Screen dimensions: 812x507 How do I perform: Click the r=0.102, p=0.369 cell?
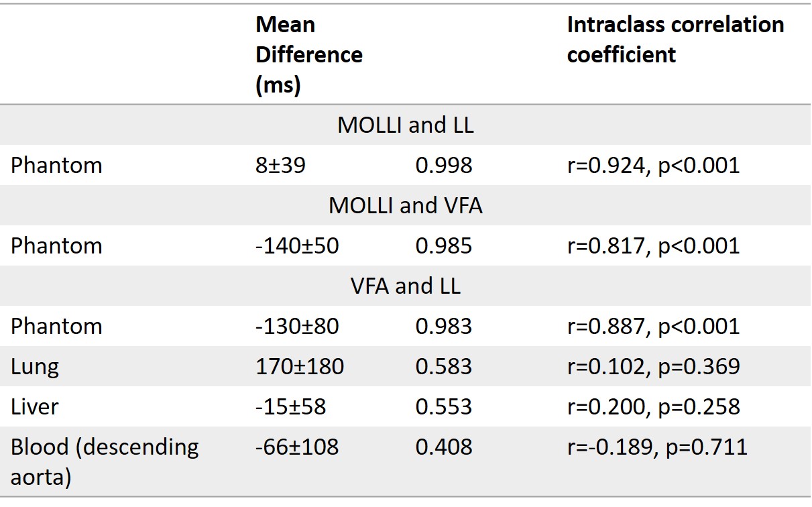pos(653,367)
